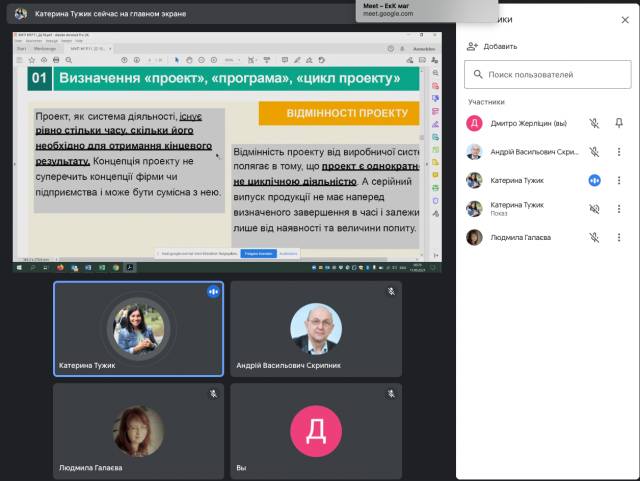The height and width of the screenshot is (481, 640).
Task: Click the muted presentation audio icon for Показ
Action: (594, 209)
